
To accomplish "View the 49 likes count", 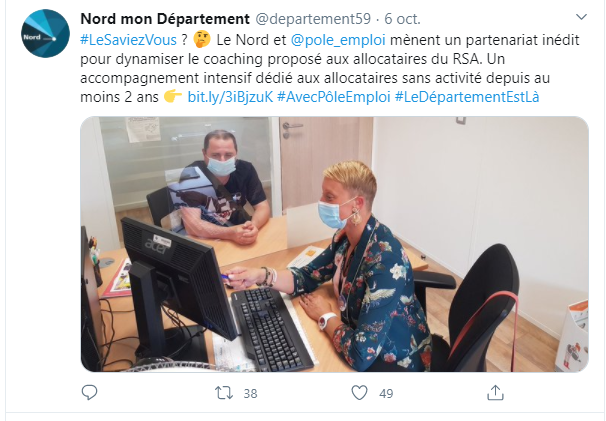I will 386,394.
